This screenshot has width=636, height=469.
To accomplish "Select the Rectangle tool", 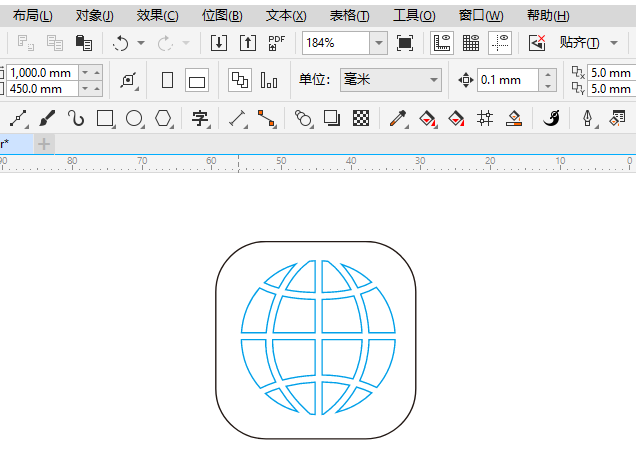I will [105, 118].
